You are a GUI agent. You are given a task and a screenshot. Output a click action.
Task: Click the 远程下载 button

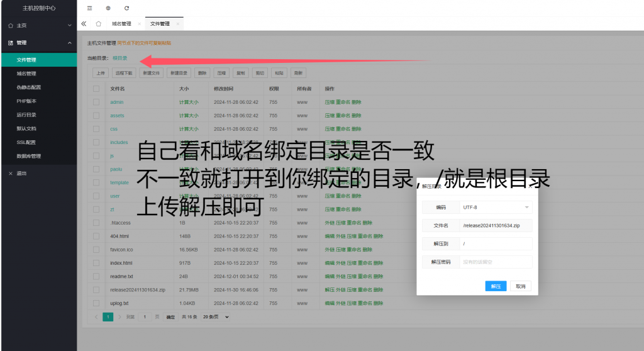coord(124,73)
